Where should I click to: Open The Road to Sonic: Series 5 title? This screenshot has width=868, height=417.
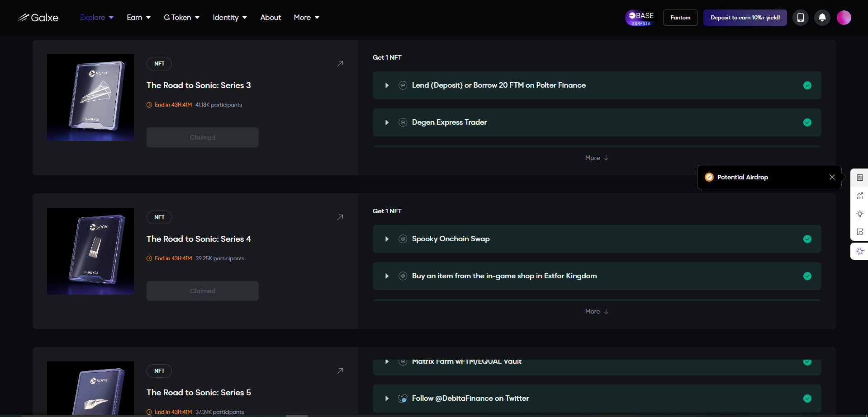click(x=199, y=393)
